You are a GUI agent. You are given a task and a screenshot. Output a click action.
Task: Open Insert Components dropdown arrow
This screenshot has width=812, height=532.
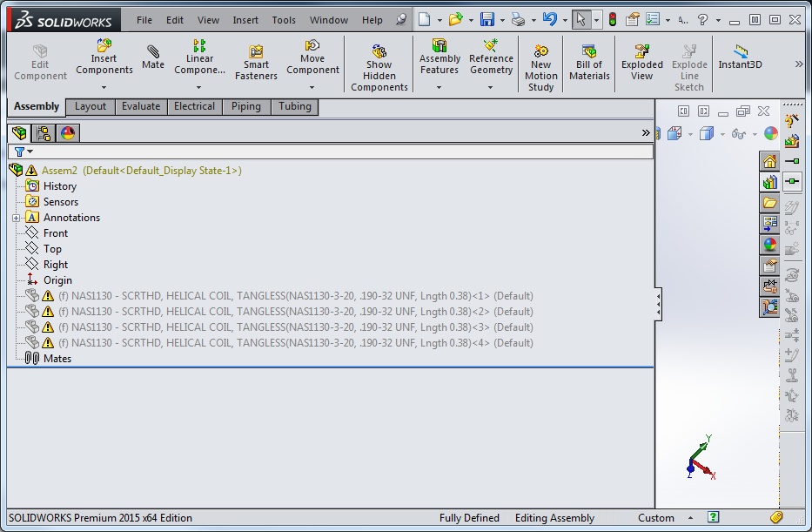pos(104,88)
